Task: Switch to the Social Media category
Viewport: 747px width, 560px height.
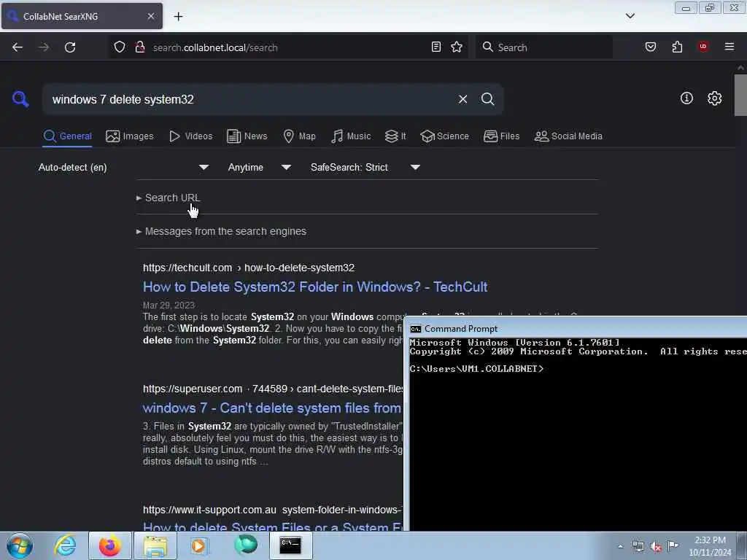Action: tap(568, 136)
